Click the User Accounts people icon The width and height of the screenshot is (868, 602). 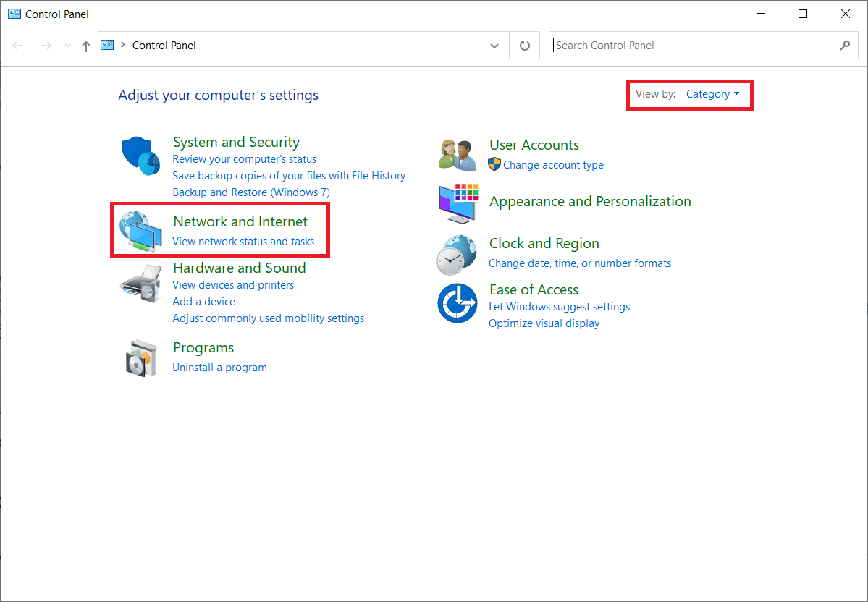457,154
